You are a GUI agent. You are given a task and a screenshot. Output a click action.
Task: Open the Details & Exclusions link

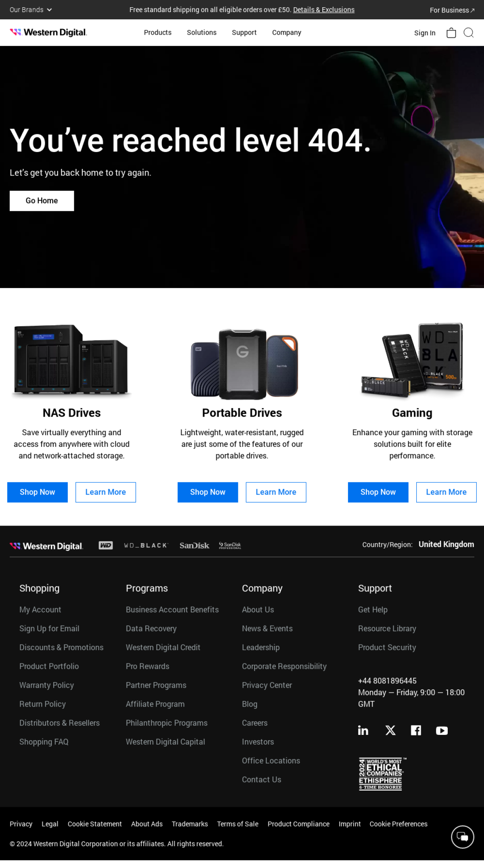[x=324, y=10]
